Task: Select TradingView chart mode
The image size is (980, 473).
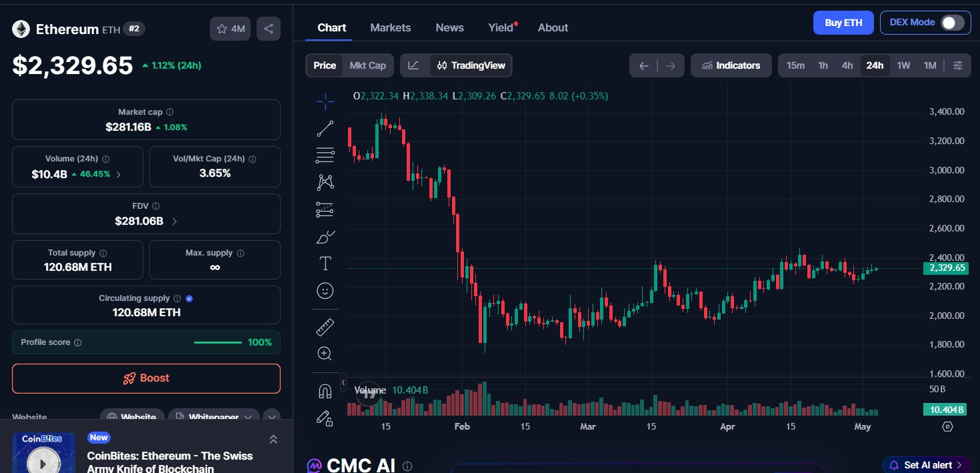Action: (x=471, y=65)
